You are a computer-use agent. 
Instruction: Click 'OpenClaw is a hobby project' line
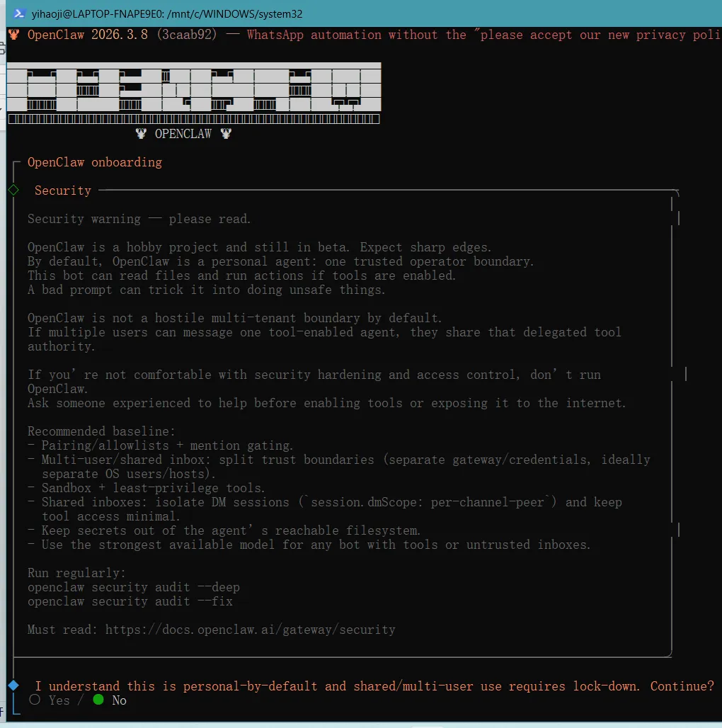[x=259, y=247]
